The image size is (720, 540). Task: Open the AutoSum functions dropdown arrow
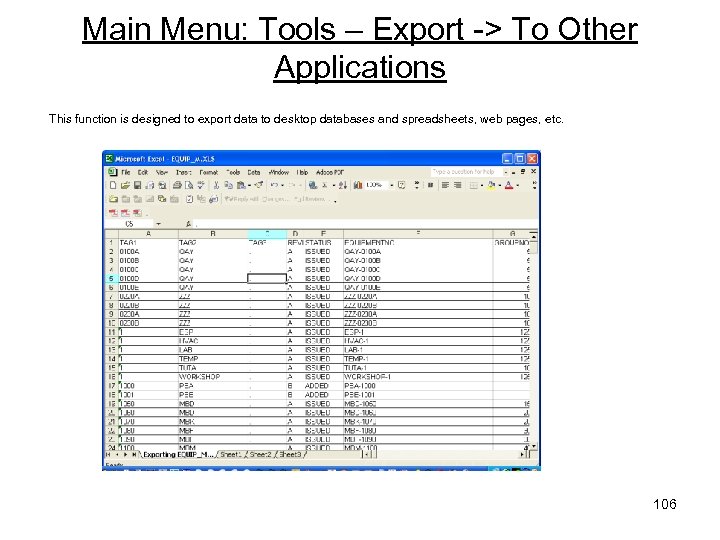(x=334, y=185)
